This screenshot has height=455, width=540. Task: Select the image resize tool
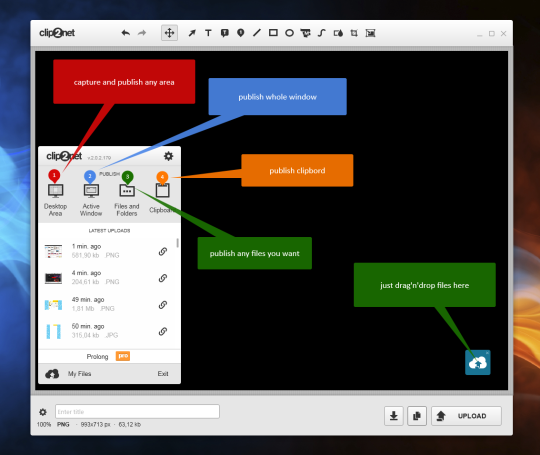[370, 33]
